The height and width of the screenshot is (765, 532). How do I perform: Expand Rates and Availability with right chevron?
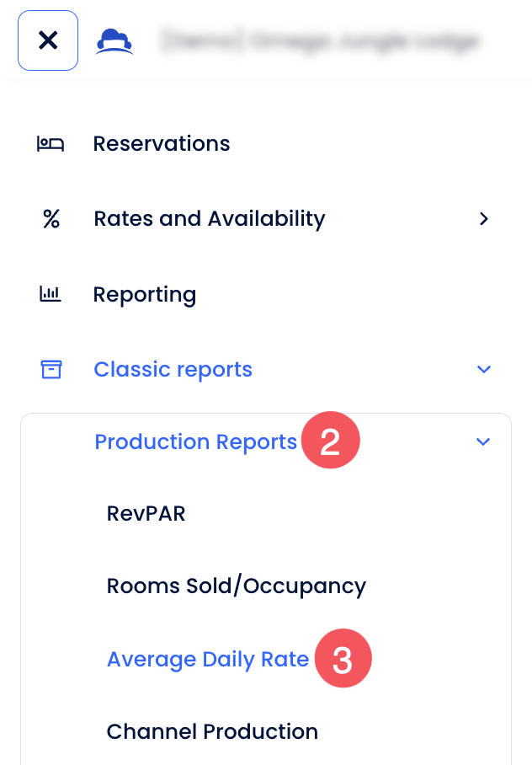(x=483, y=219)
